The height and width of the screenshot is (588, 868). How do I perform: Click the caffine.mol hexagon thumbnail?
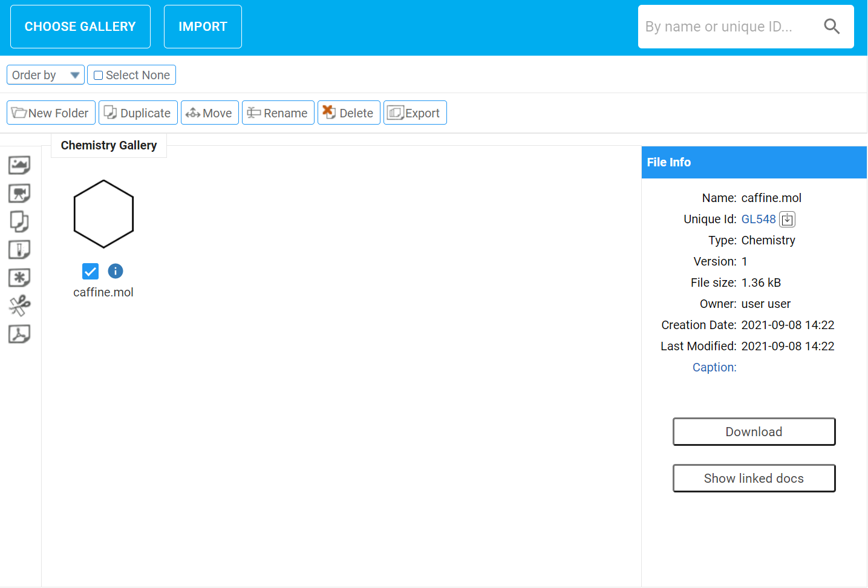[103, 214]
